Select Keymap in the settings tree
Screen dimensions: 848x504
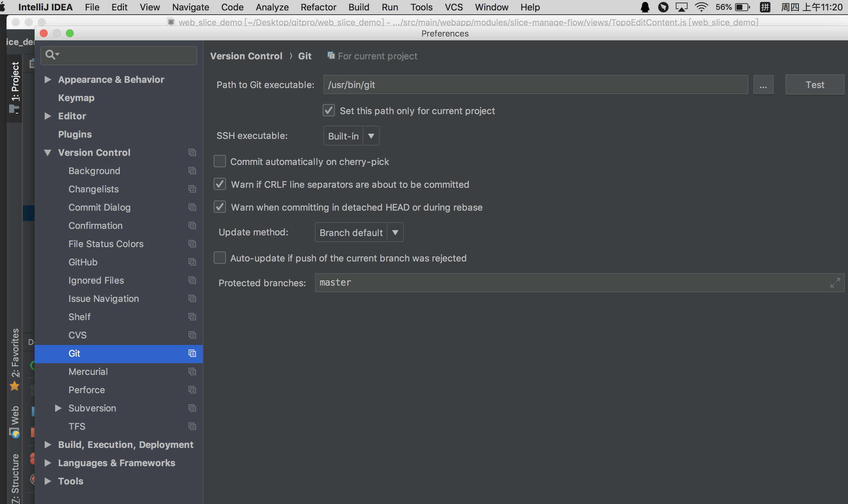point(76,98)
